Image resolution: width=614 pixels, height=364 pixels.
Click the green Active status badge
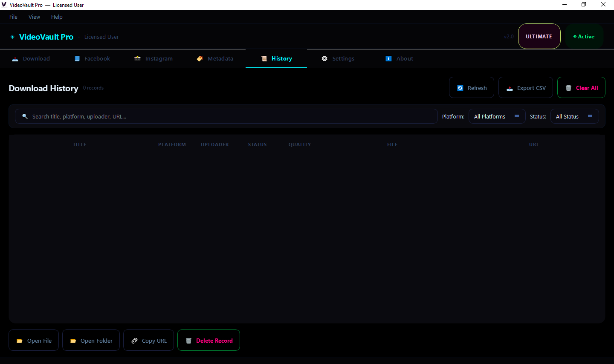coord(584,37)
